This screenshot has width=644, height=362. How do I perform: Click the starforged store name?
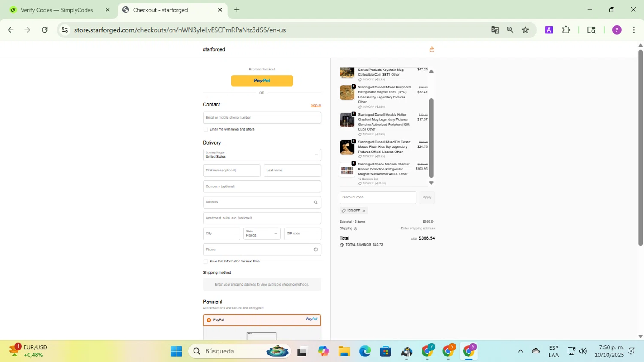pos(214,49)
